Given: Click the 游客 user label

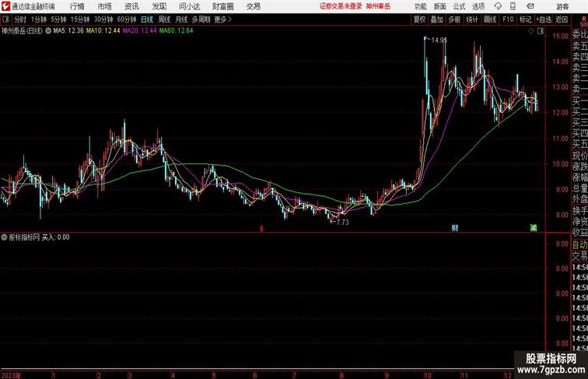Looking at the screenshot, I should coord(562,6).
